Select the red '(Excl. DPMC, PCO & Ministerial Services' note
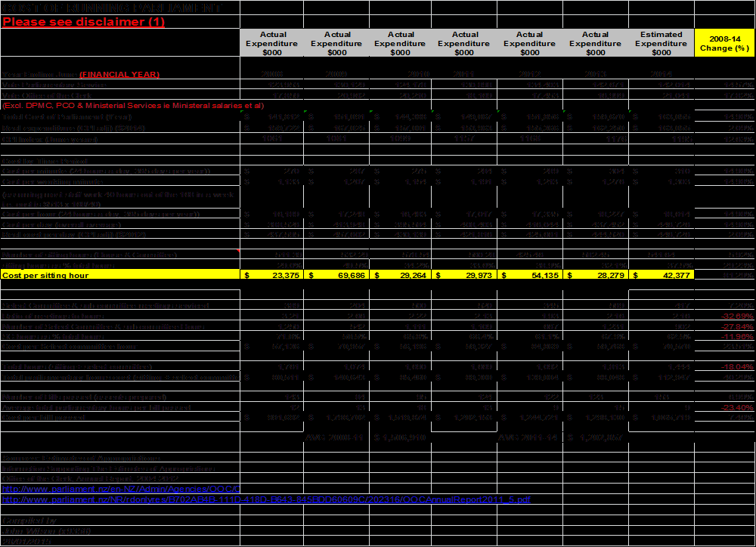The image size is (756, 547). 133,106
